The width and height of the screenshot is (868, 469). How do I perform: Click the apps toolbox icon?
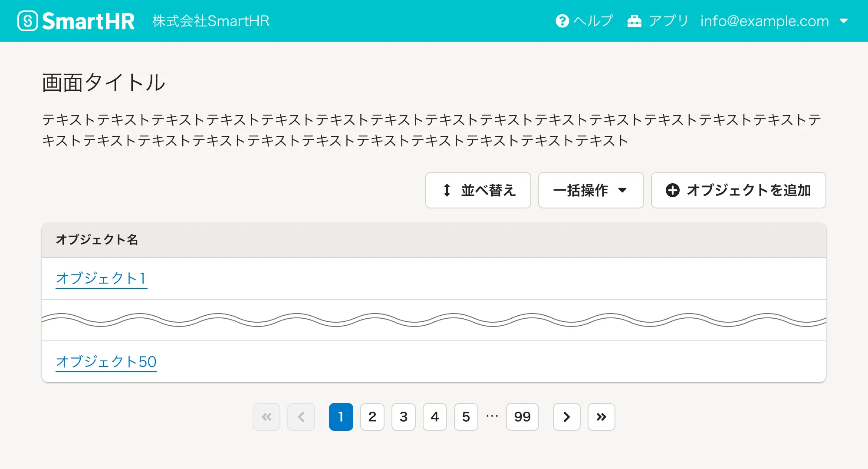click(634, 21)
